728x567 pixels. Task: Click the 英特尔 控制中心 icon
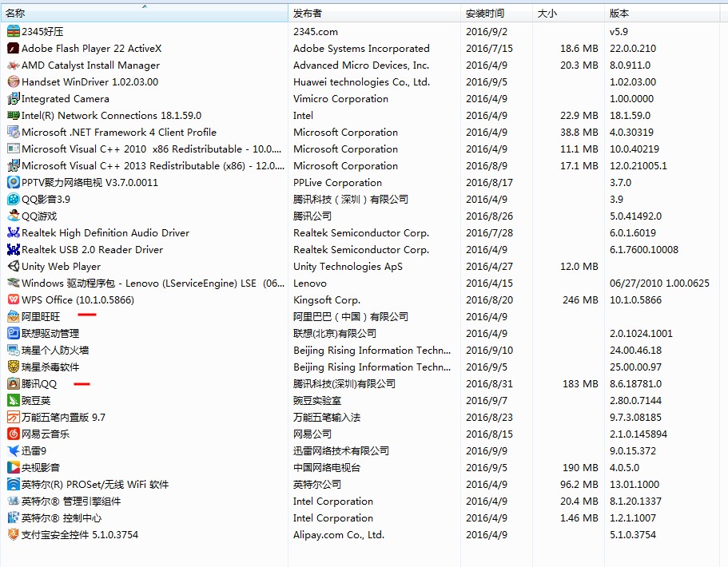14,517
